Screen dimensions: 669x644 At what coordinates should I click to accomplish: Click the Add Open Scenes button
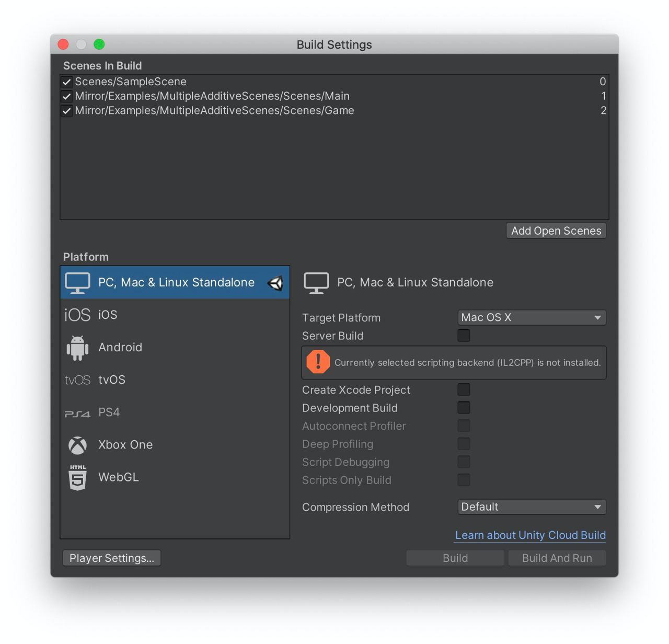(556, 231)
